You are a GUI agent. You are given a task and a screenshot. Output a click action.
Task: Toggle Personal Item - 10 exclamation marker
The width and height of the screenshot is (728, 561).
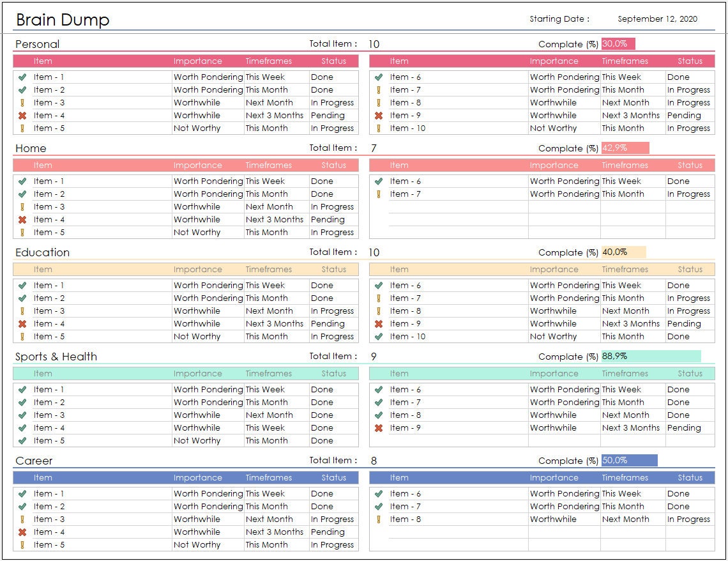[x=379, y=128]
